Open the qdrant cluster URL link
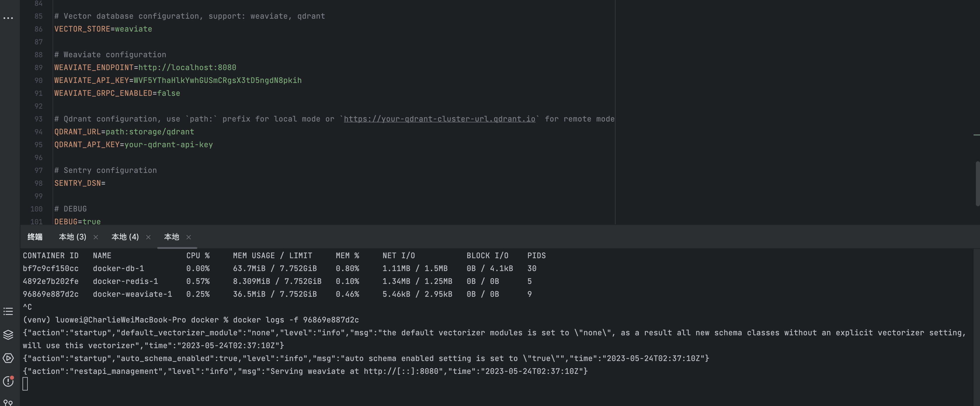The width and height of the screenshot is (980, 406). [x=439, y=119]
